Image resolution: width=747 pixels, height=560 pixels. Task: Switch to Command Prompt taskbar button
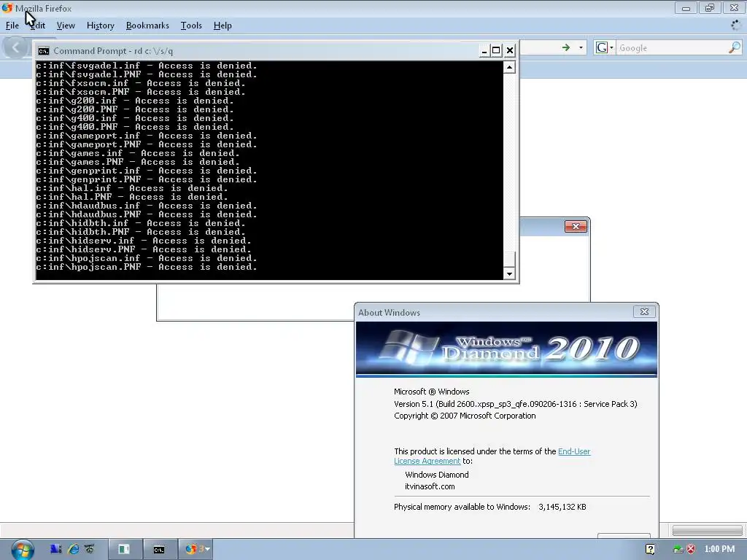(x=158, y=550)
